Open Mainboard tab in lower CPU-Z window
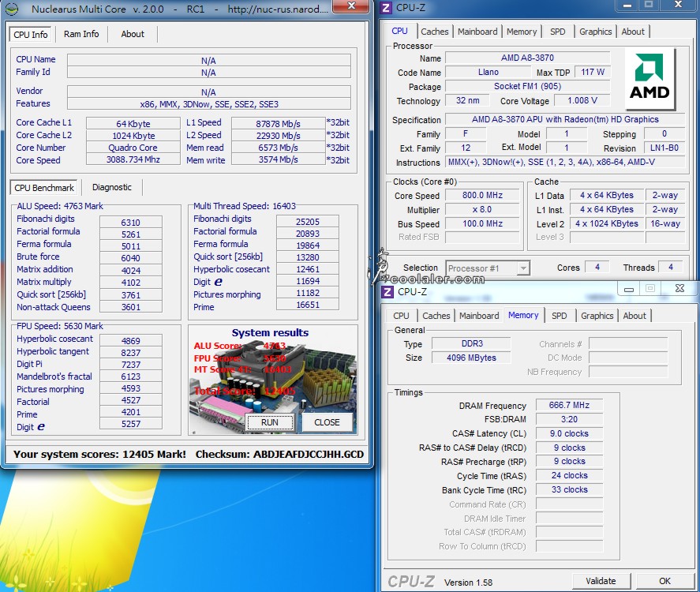The height and width of the screenshot is (592, 700). (479, 316)
